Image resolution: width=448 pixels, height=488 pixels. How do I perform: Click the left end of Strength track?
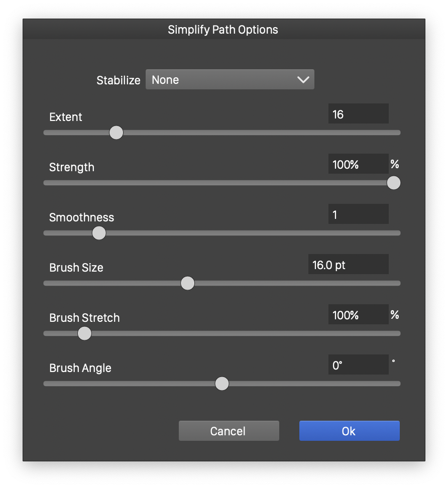pos(47,183)
